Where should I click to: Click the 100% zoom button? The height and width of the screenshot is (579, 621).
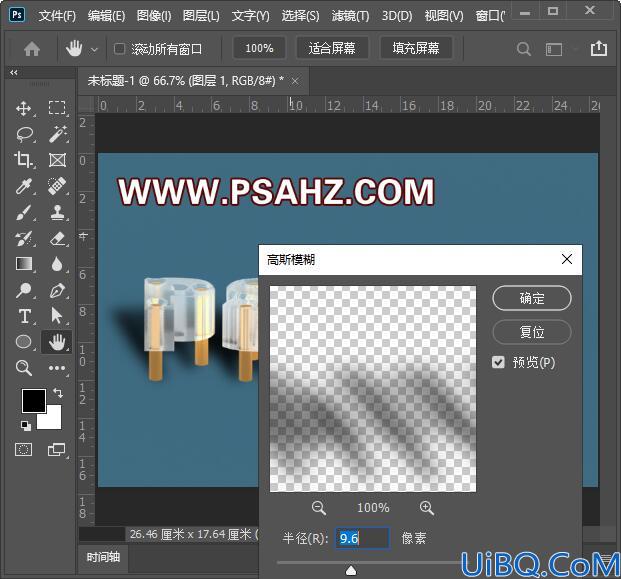coord(259,48)
